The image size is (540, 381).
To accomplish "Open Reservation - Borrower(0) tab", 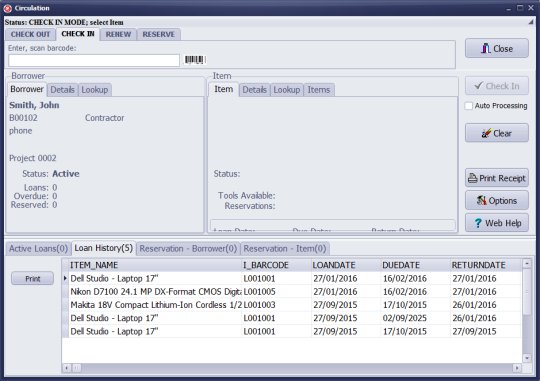I will [x=188, y=248].
